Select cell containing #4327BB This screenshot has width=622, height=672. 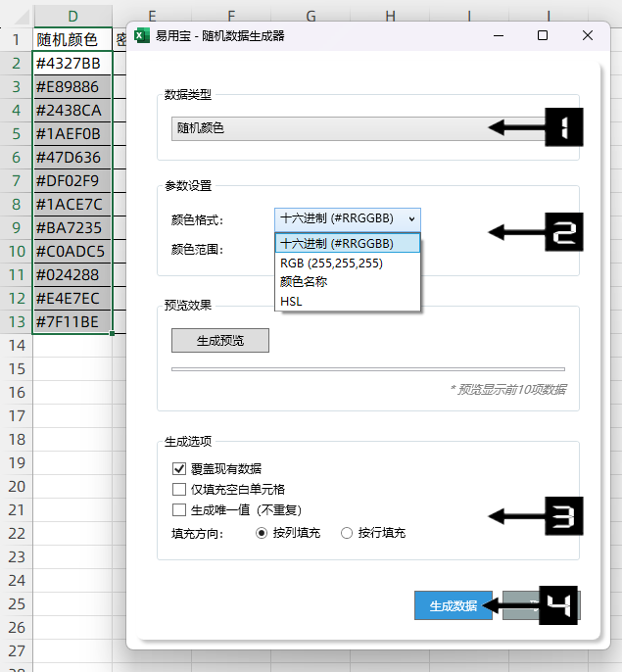pyautogui.click(x=72, y=63)
